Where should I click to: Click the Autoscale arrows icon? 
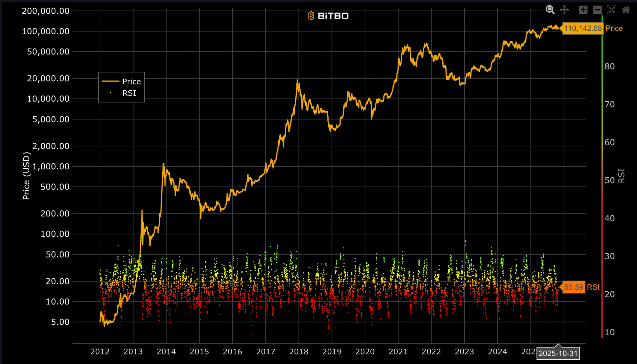pyautogui.click(x=611, y=10)
